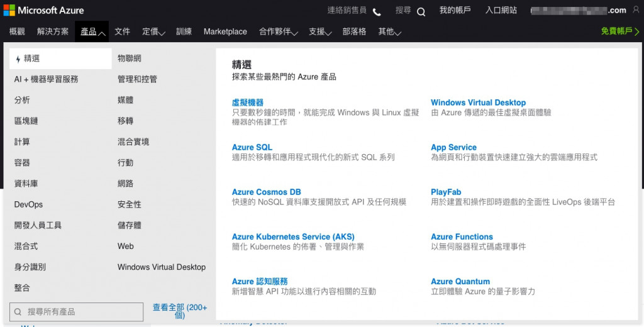Select the 安全性 category
644x327 pixels.
pos(130,204)
